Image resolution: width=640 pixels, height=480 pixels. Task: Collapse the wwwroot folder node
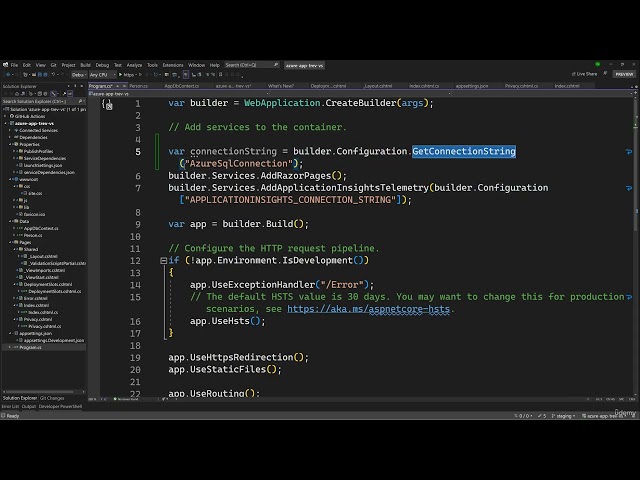pos(10,179)
